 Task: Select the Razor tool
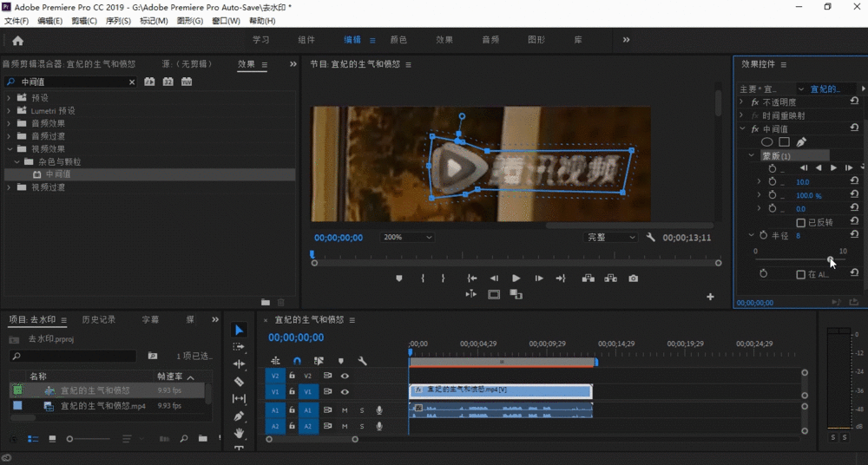pyautogui.click(x=239, y=382)
